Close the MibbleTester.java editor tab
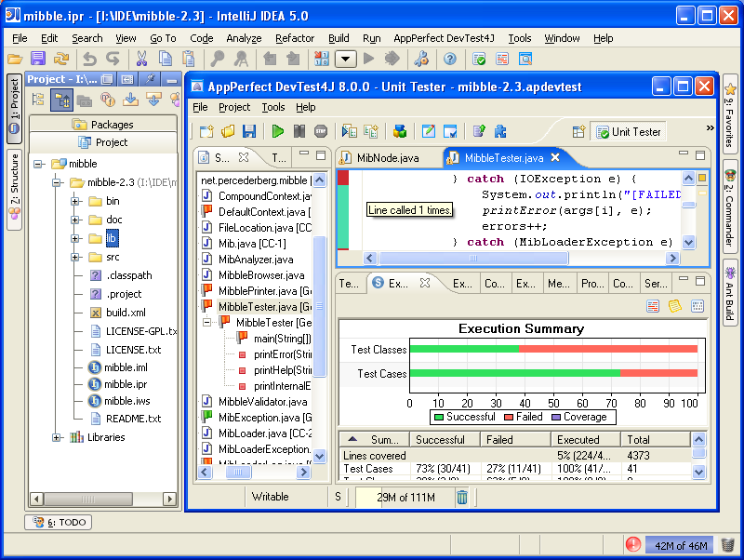The image size is (744, 560). (555, 157)
